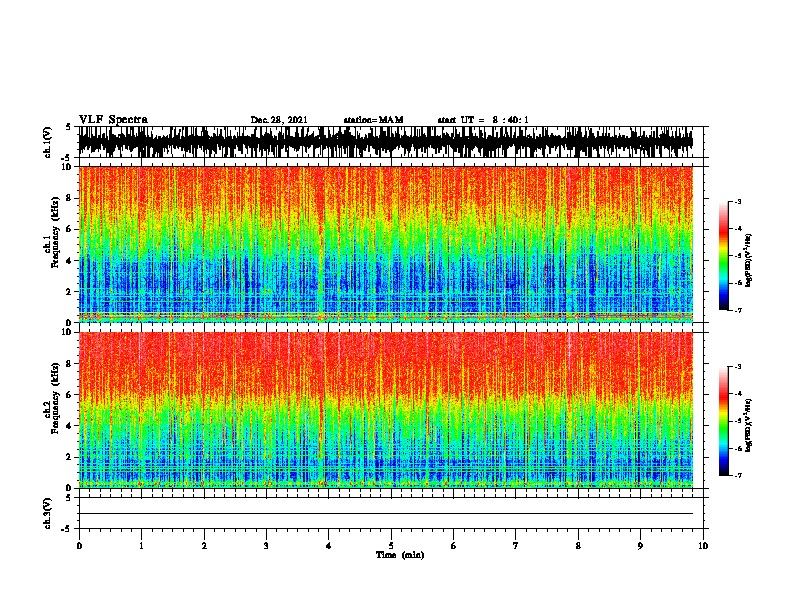Click time axis tick label "5"
This screenshot has height=612, width=792.
pos(391,546)
